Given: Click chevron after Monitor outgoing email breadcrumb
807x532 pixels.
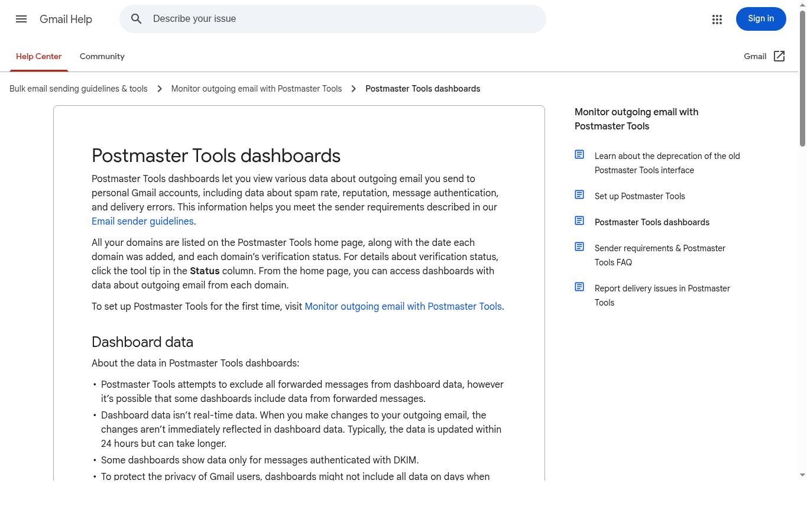Looking at the screenshot, I should point(354,89).
